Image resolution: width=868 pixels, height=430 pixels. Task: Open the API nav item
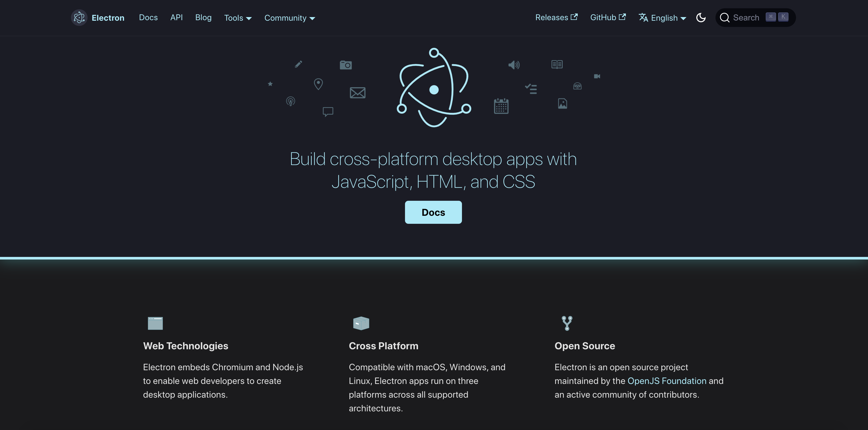coord(177,18)
